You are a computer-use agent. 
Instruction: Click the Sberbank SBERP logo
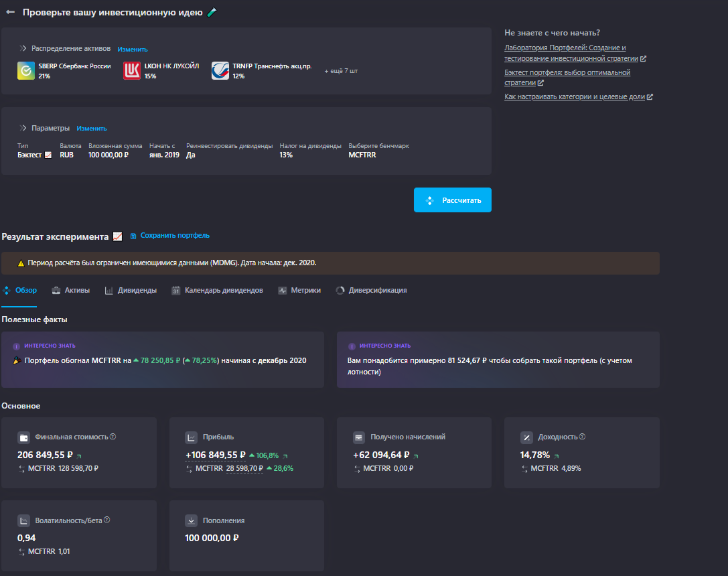click(26, 70)
